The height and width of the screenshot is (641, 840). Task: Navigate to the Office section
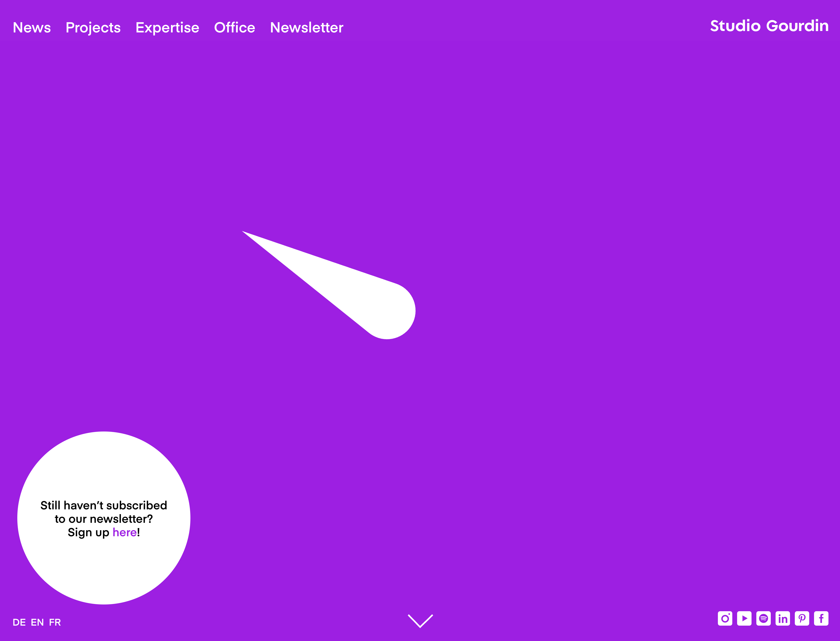point(234,28)
